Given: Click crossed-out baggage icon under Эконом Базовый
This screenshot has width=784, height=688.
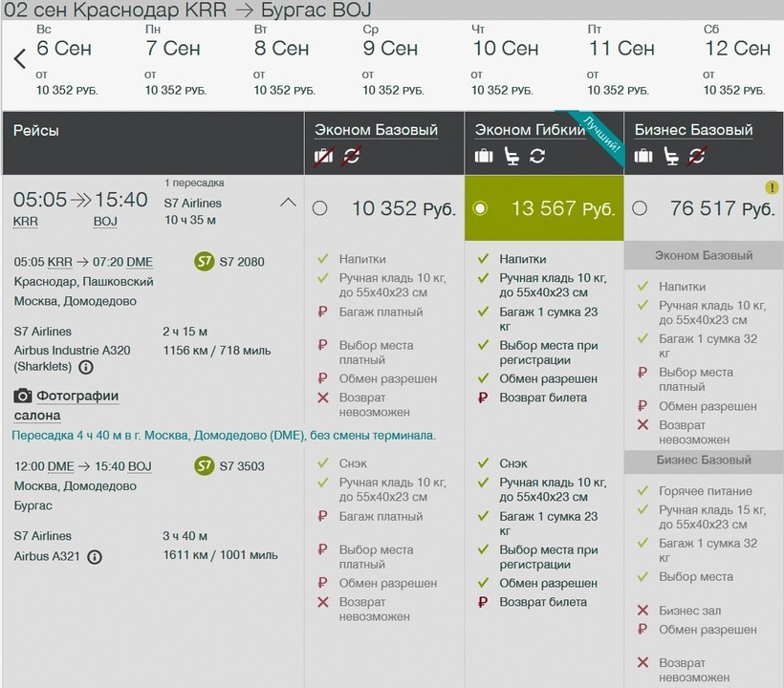Looking at the screenshot, I should coord(323,156).
